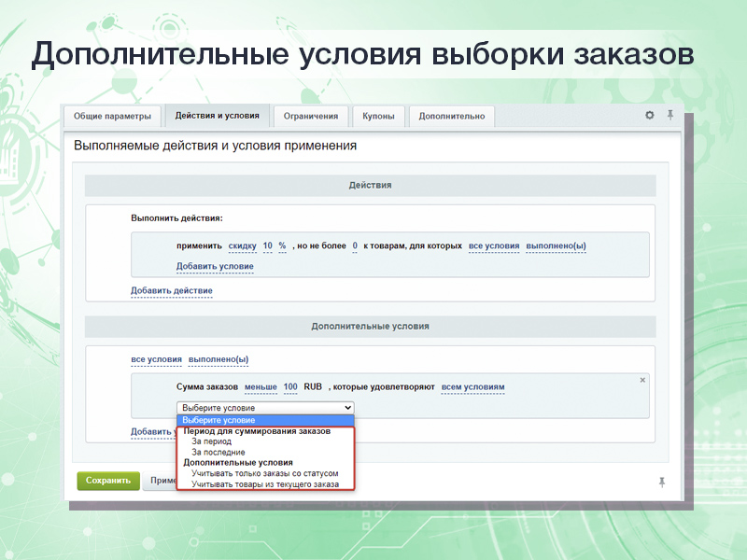Screen dimensions: 747x560
Task: Select Учитывать только заказы со статусом
Action: pyautogui.click(x=264, y=473)
